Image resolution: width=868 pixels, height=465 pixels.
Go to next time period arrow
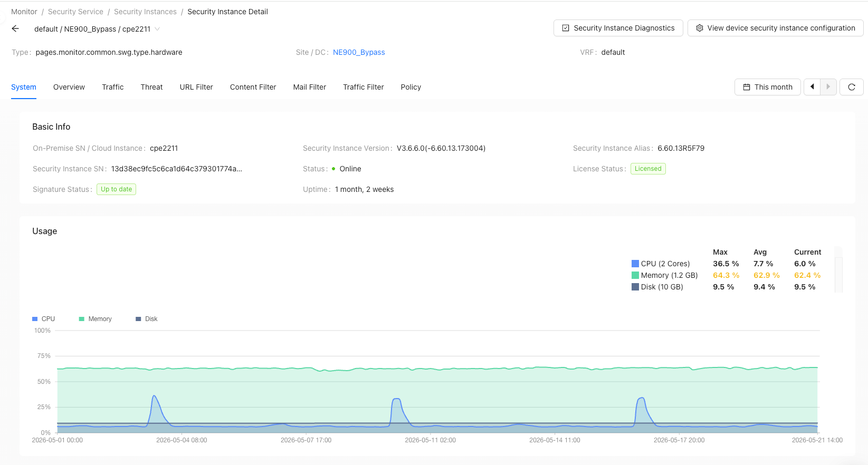(828, 87)
